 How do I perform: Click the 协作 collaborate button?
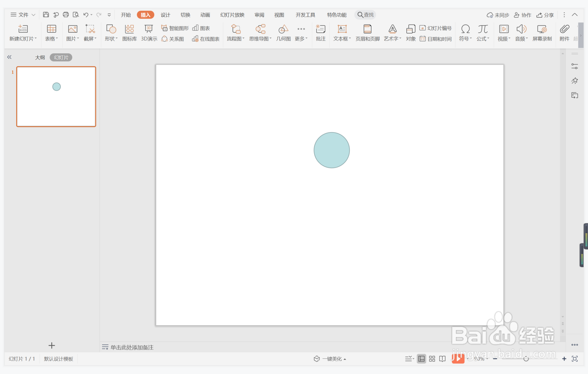tap(523, 15)
